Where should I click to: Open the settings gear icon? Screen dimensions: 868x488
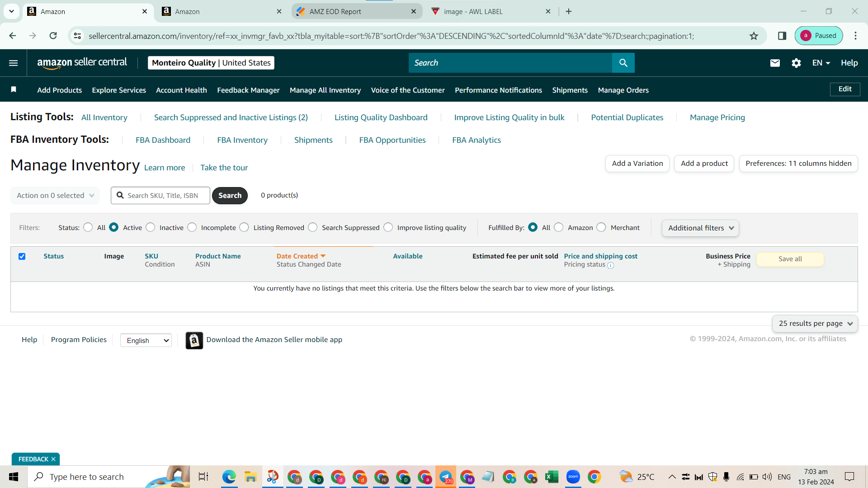click(796, 63)
